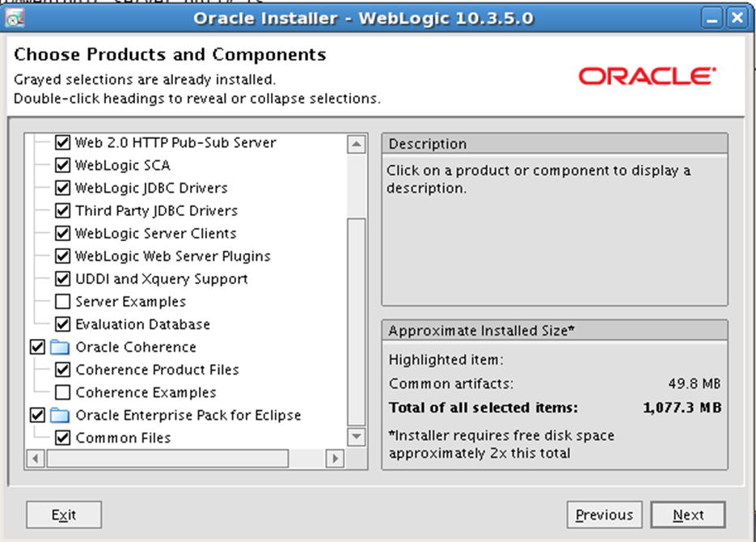
Task: Select the Evaluation Database label
Action: click(143, 324)
